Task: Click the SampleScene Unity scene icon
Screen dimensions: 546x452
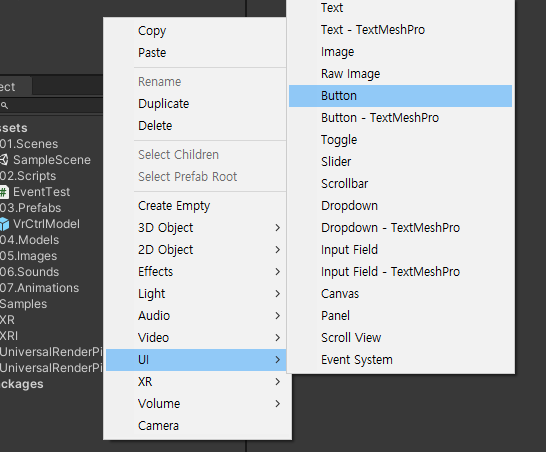Action: coord(4,160)
